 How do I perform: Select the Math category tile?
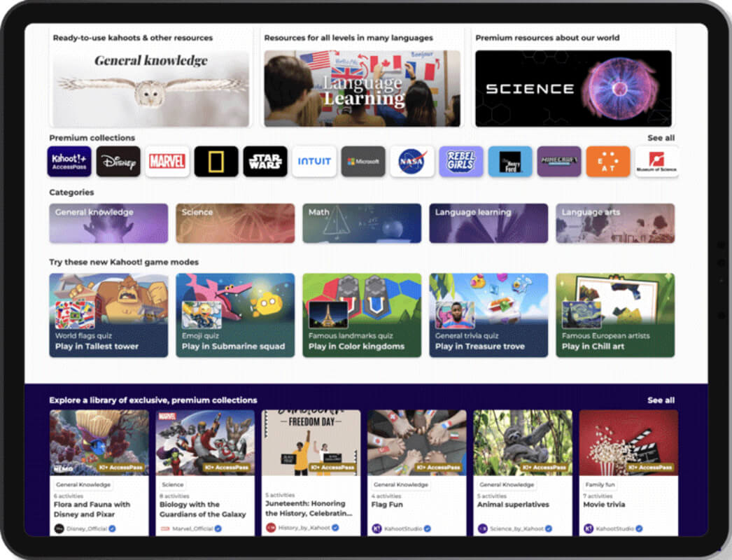point(362,223)
